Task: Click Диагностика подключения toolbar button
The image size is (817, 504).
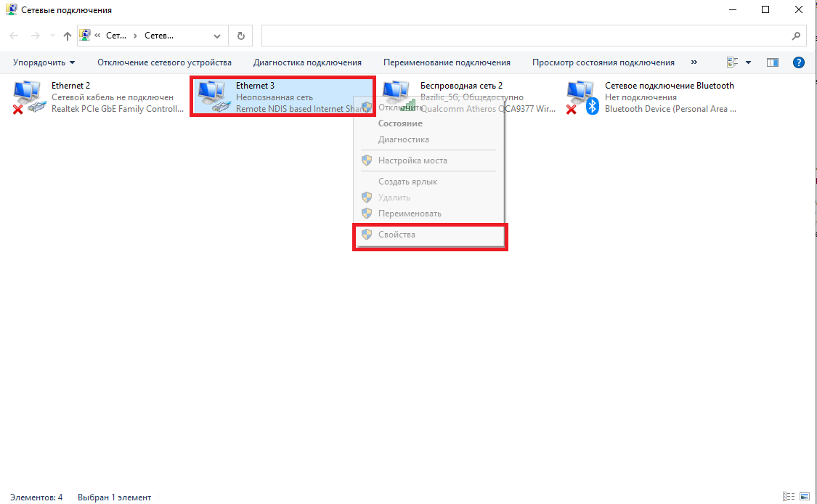Action: coord(307,62)
